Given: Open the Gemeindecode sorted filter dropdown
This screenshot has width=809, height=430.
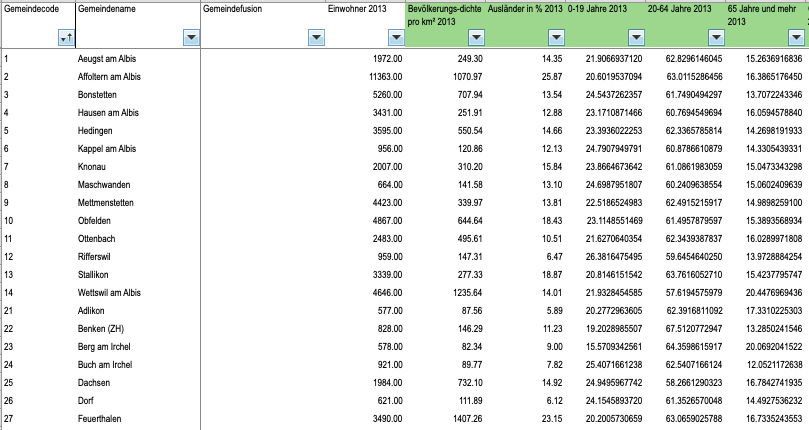Looking at the screenshot, I should click(x=66, y=37).
